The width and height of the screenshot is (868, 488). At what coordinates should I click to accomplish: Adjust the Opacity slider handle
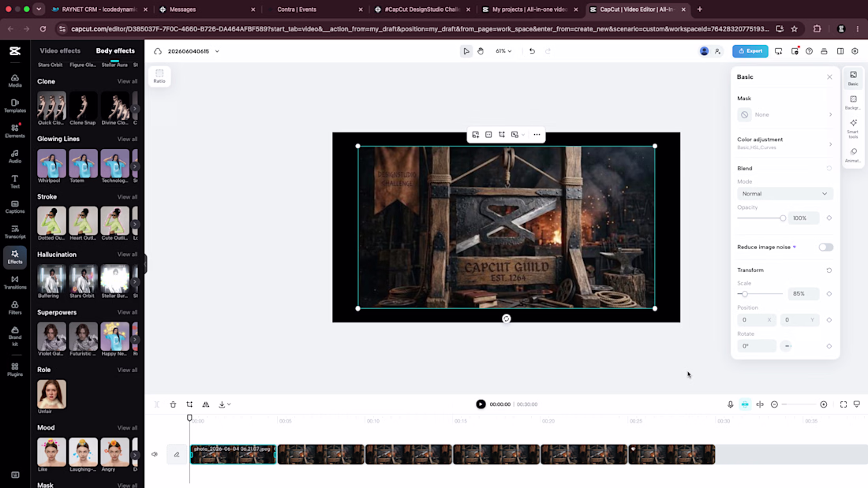[x=783, y=218]
